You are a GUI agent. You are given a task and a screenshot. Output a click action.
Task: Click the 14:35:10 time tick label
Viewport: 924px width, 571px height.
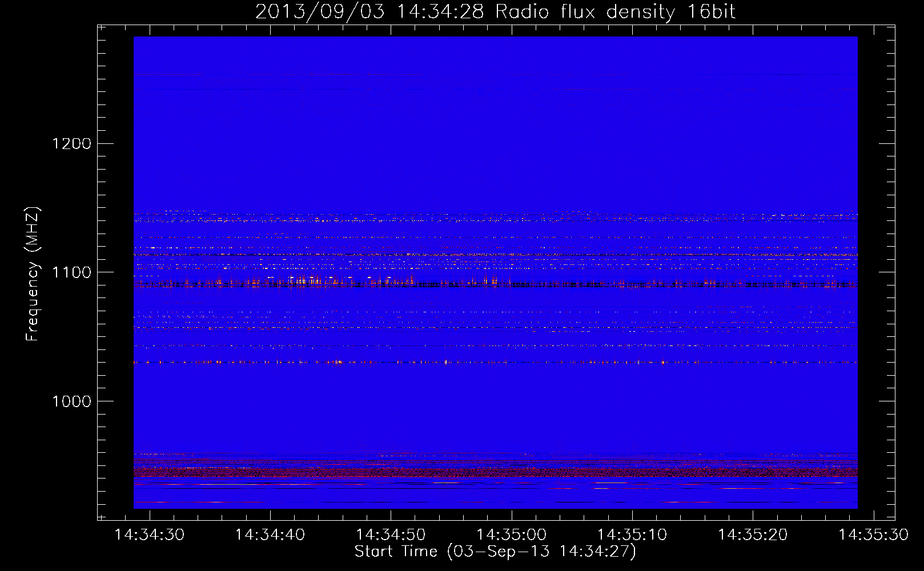tap(632, 535)
